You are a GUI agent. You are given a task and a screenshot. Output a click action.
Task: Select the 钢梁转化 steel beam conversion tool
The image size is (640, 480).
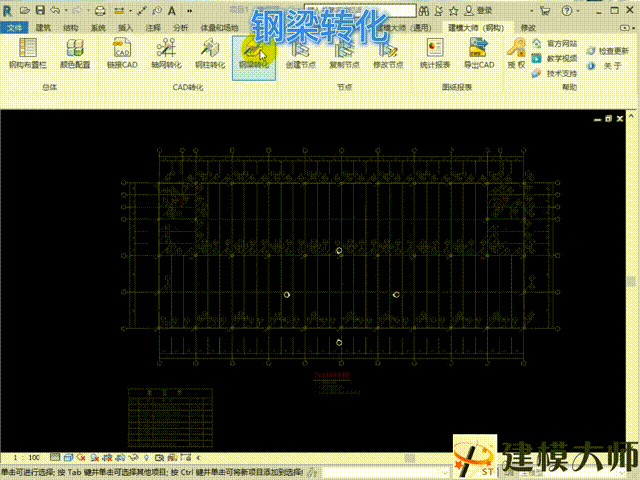(254, 57)
